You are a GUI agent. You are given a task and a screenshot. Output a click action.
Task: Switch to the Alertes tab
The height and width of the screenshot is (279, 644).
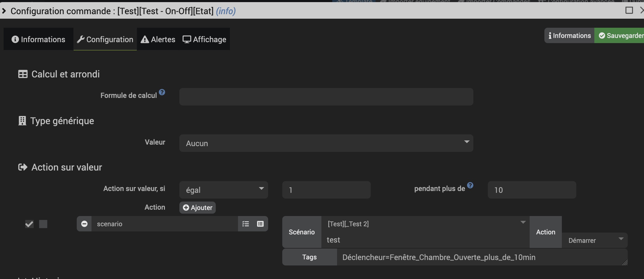click(158, 39)
